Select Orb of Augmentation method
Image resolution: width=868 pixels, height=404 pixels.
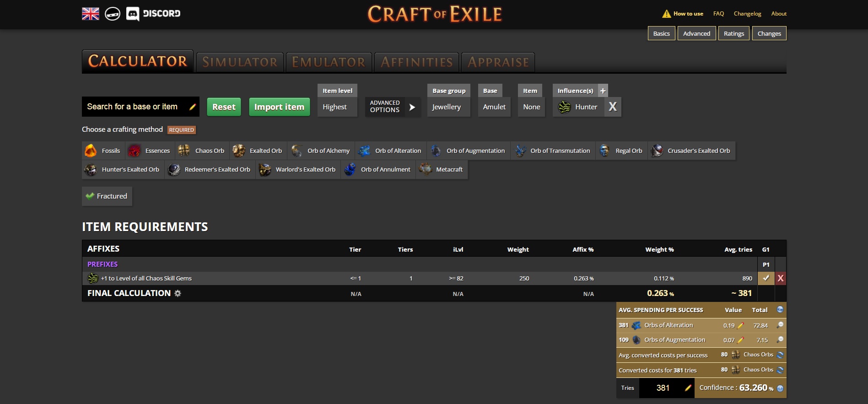tap(469, 151)
